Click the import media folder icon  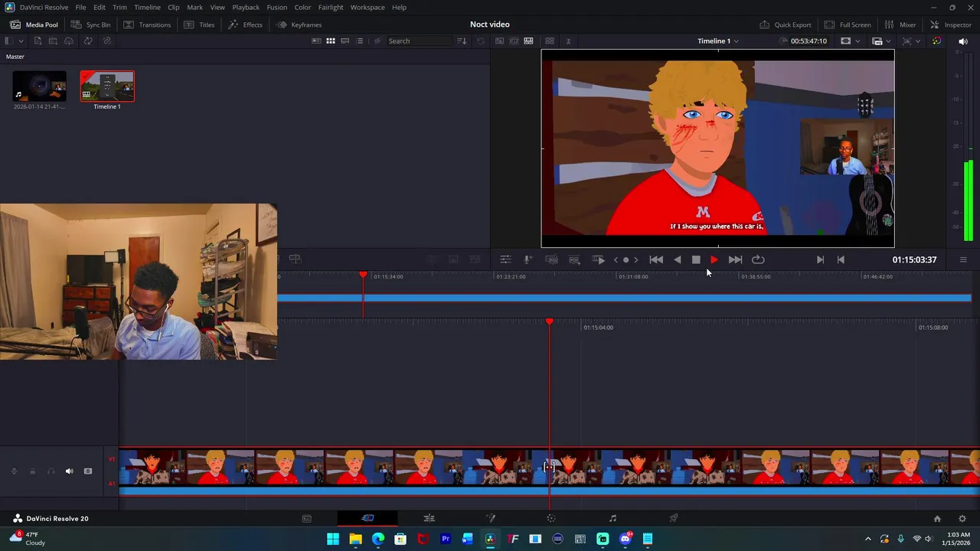53,41
